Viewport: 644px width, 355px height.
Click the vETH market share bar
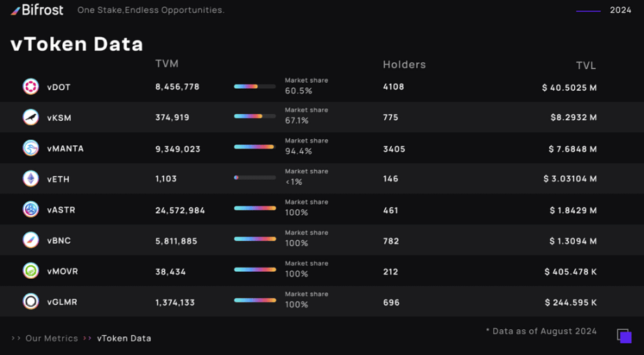255,177
